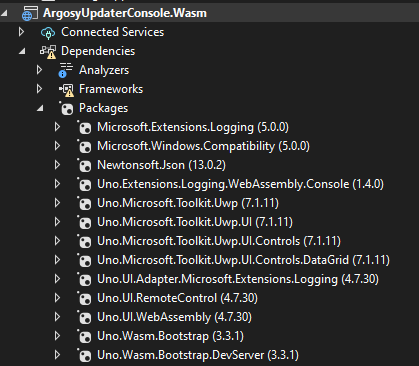Expand the Analyzers node
The height and width of the screenshot is (366, 419).
point(39,70)
